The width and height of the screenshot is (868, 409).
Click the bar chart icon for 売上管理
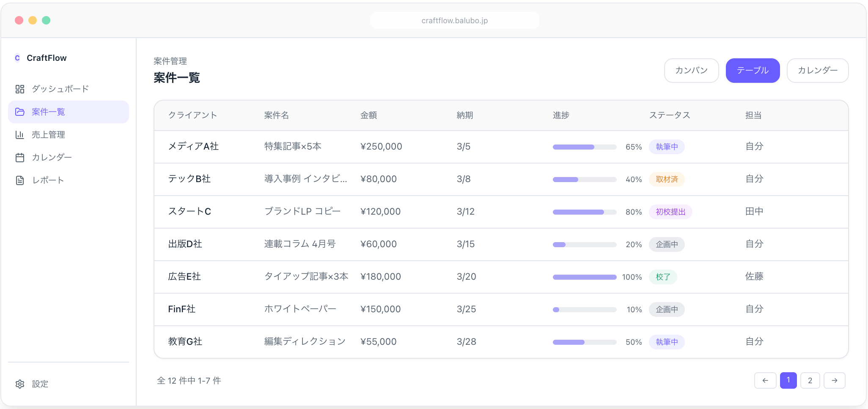coord(20,135)
